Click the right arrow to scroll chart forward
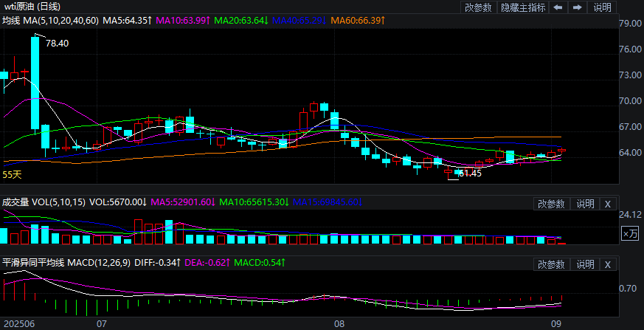Screen dimensions: 644x330 578,7
